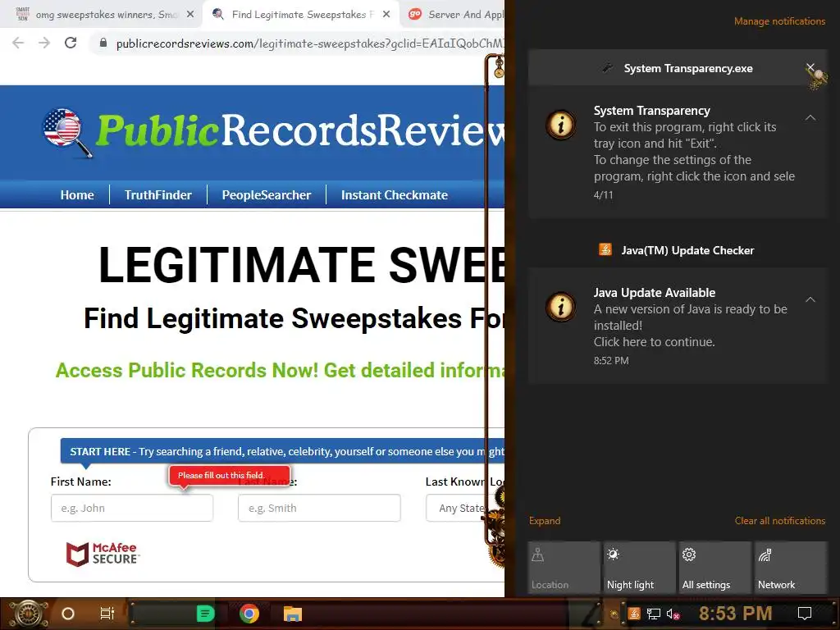Click System Transparency notification info icon
Image resolution: width=840 pixels, height=630 pixels.
[x=561, y=125]
